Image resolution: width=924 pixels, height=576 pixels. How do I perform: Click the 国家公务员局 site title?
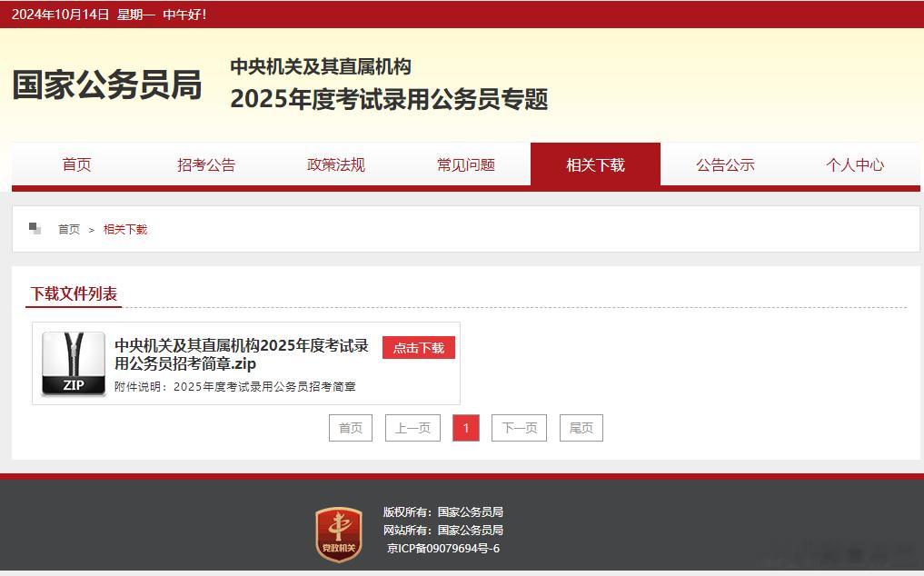click(107, 84)
